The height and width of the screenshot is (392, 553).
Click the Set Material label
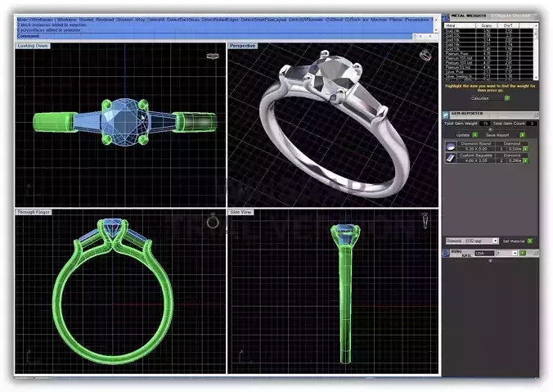pos(514,241)
